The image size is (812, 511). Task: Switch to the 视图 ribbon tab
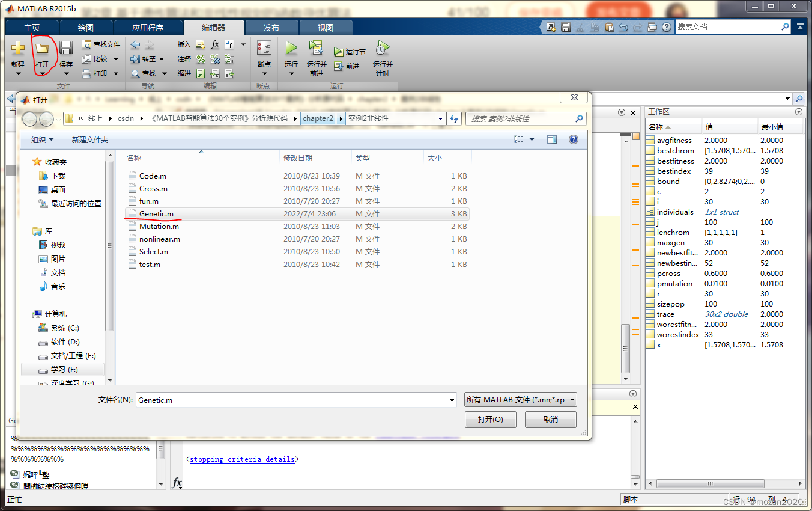coord(326,28)
